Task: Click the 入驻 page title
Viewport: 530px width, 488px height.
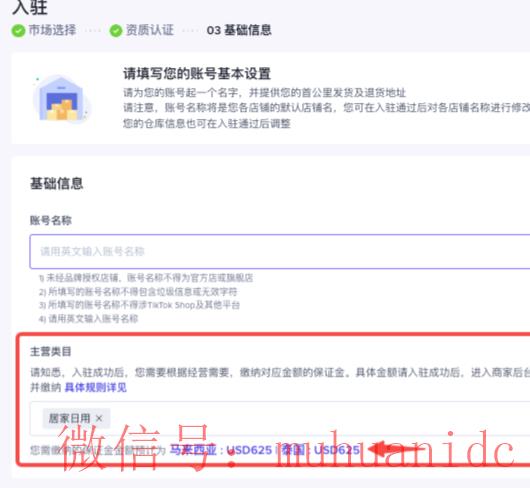Action: click(x=30, y=7)
